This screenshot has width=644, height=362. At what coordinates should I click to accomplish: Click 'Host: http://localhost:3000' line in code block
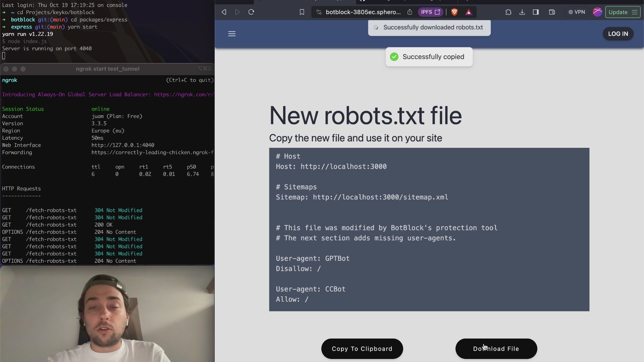(x=331, y=167)
